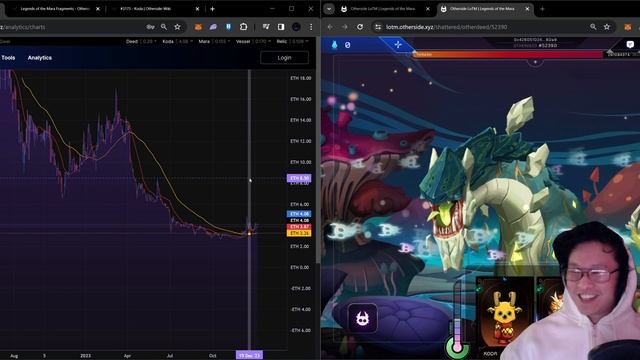Click the blue ETH 4.08 price label
640x360 pixels.
click(x=299, y=213)
